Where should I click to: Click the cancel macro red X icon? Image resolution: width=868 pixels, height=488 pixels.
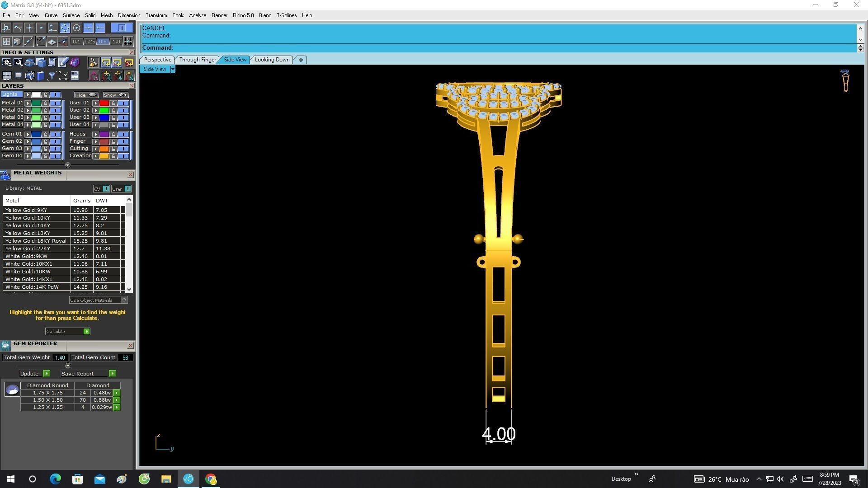[129, 62]
